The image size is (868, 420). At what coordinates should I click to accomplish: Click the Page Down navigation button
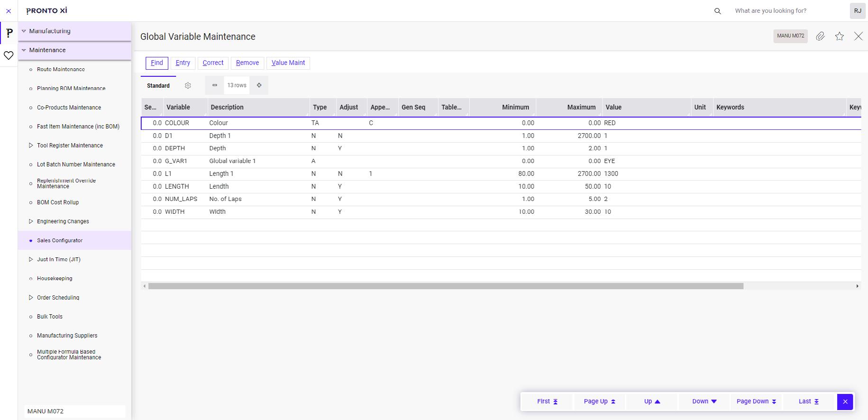[756, 402]
